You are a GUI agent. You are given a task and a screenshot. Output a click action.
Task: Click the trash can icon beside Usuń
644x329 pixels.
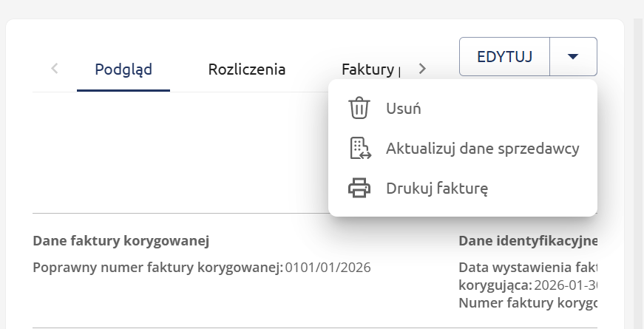(359, 109)
